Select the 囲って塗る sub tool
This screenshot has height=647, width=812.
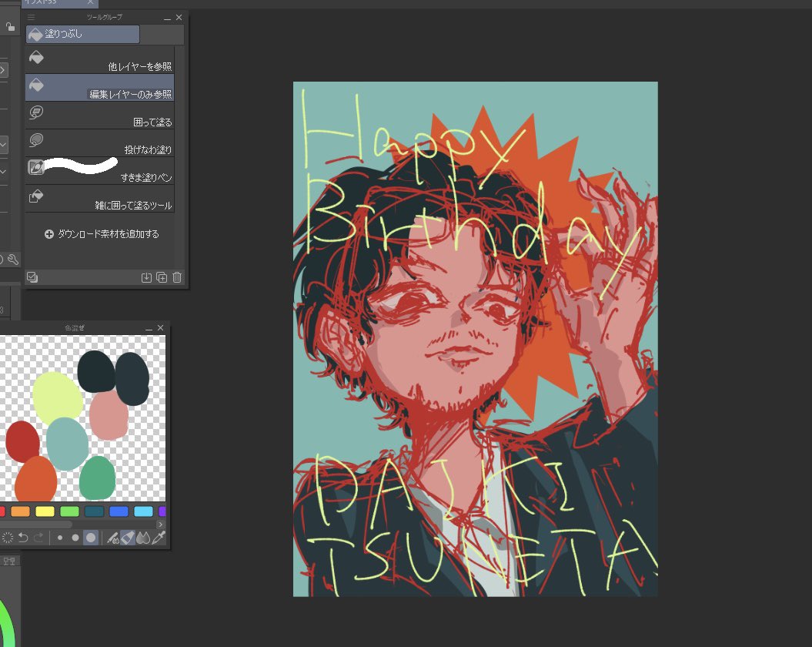click(100, 115)
